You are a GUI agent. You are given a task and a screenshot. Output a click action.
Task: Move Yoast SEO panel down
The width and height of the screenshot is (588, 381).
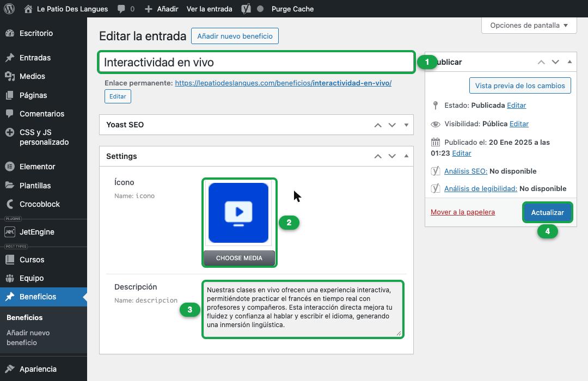392,125
